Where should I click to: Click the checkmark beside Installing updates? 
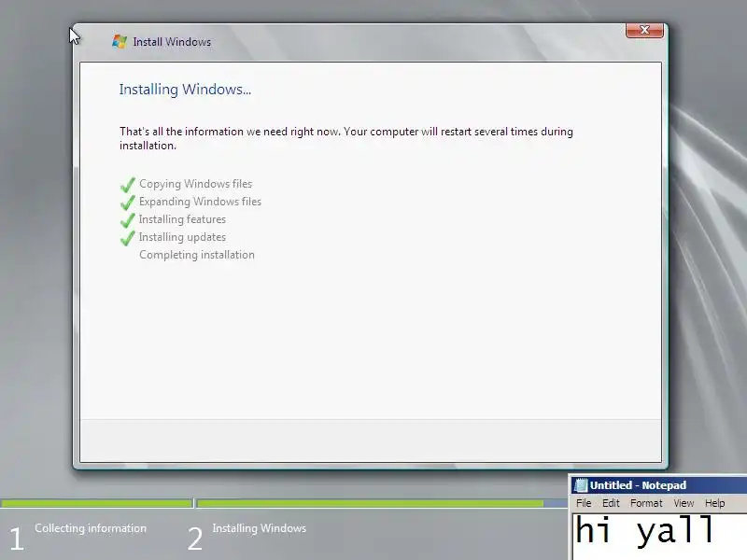tap(128, 238)
